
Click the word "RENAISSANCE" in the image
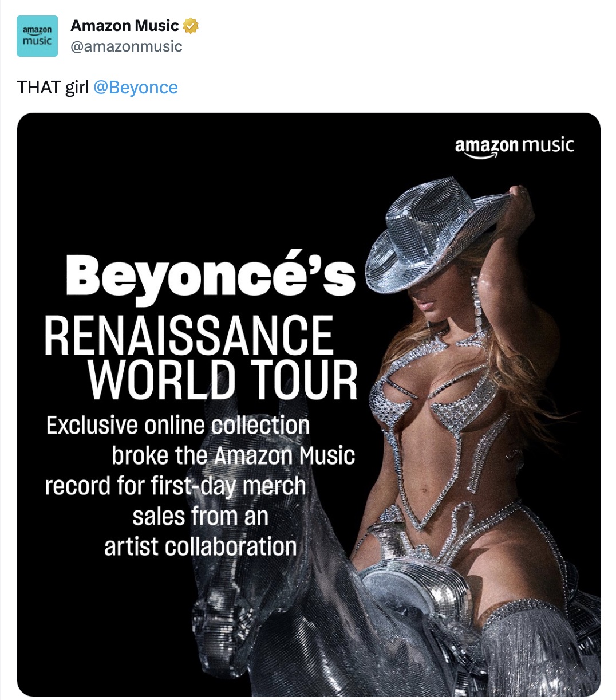coord(189,336)
